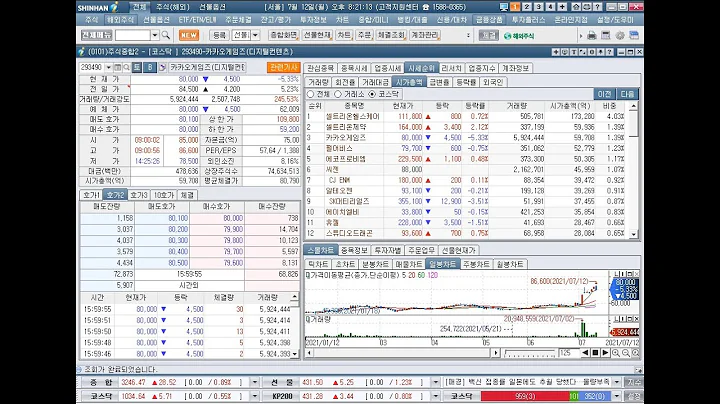Click the blue window layout icon in toolbar
The height and width of the screenshot is (404, 720).
pyautogui.click(x=634, y=35)
